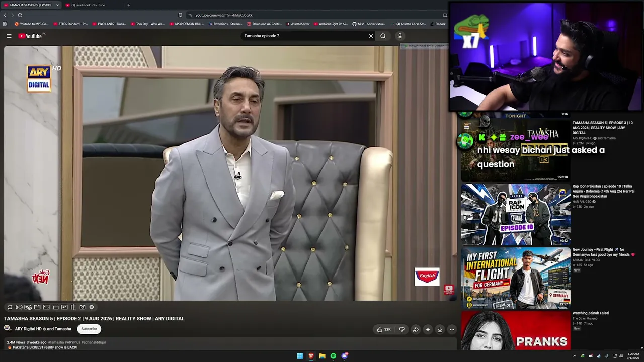
Task: Open the 'Download AC Conte...' bookmark
Action: pyautogui.click(x=264, y=24)
